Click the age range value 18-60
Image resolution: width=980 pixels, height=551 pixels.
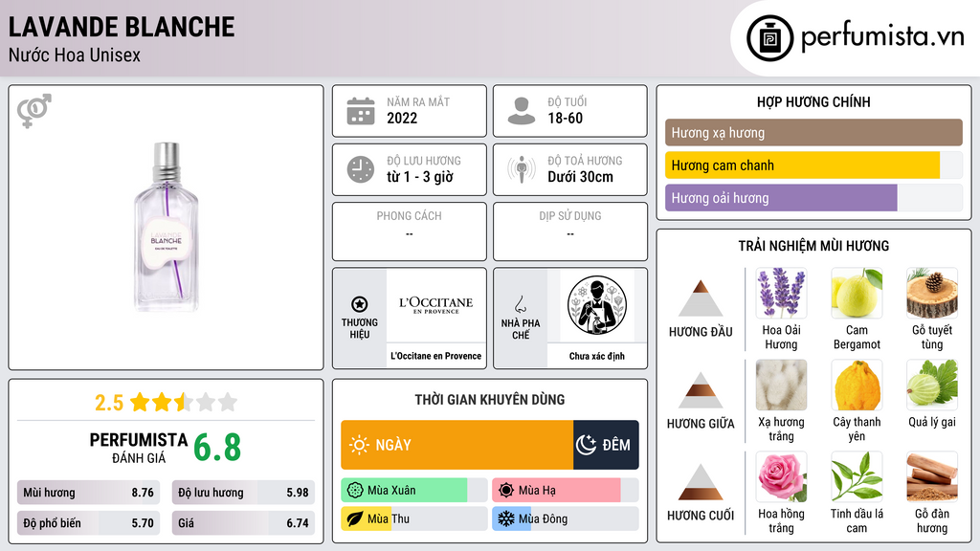pos(565,118)
